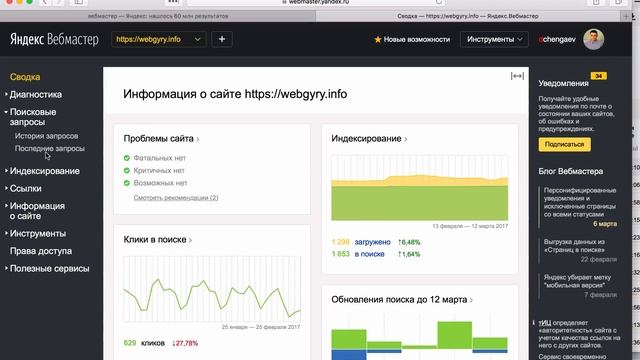Toggle Safari sidebar button
Viewport: 640px width, 360px height.
[78, 2]
